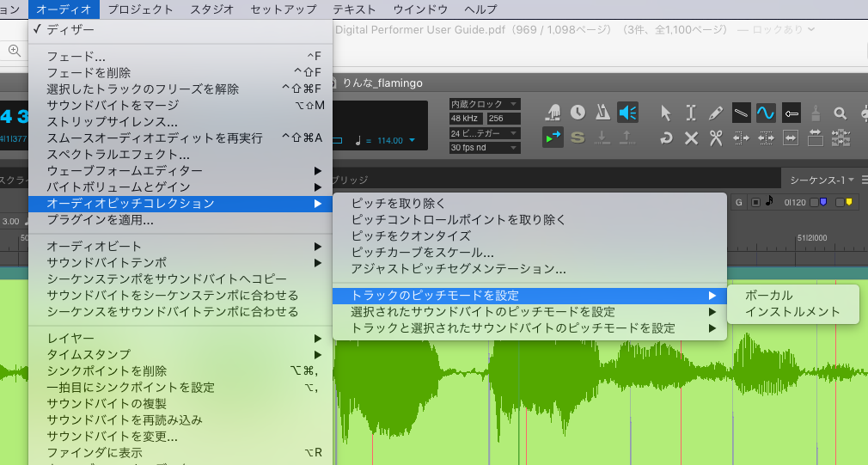Expand タイムスタンプ submenu
Viewport: 868px width, 465px height.
(x=180, y=355)
